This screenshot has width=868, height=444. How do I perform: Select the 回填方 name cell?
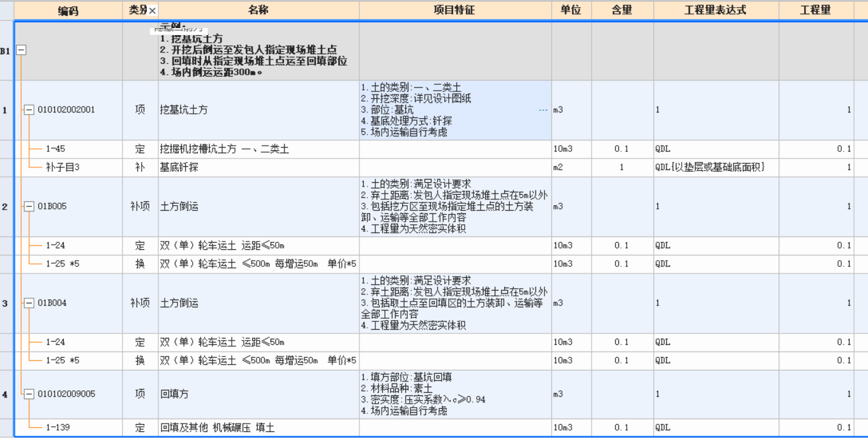[x=258, y=394]
